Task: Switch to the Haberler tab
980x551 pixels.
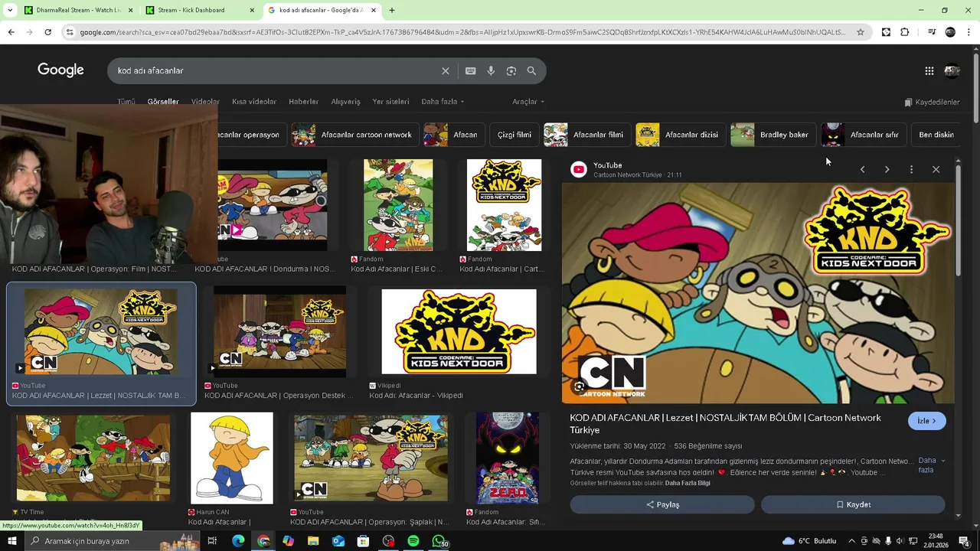Action: click(x=303, y=102)
